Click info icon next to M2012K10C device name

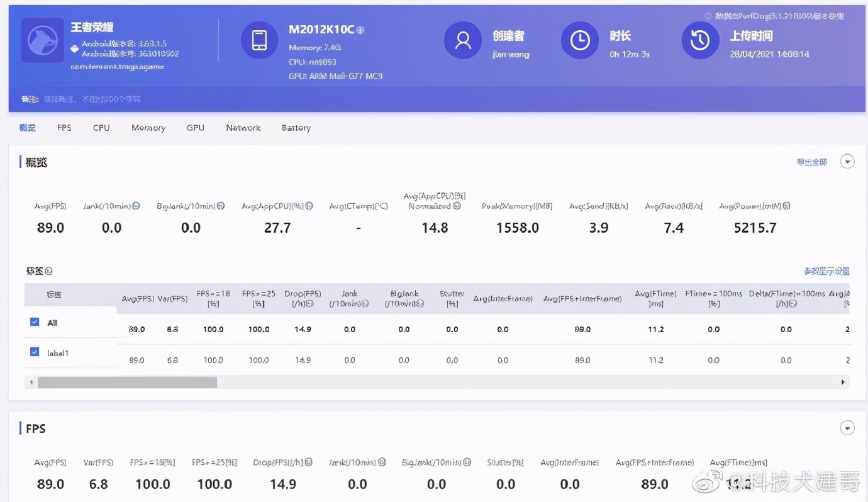[361, 30]
